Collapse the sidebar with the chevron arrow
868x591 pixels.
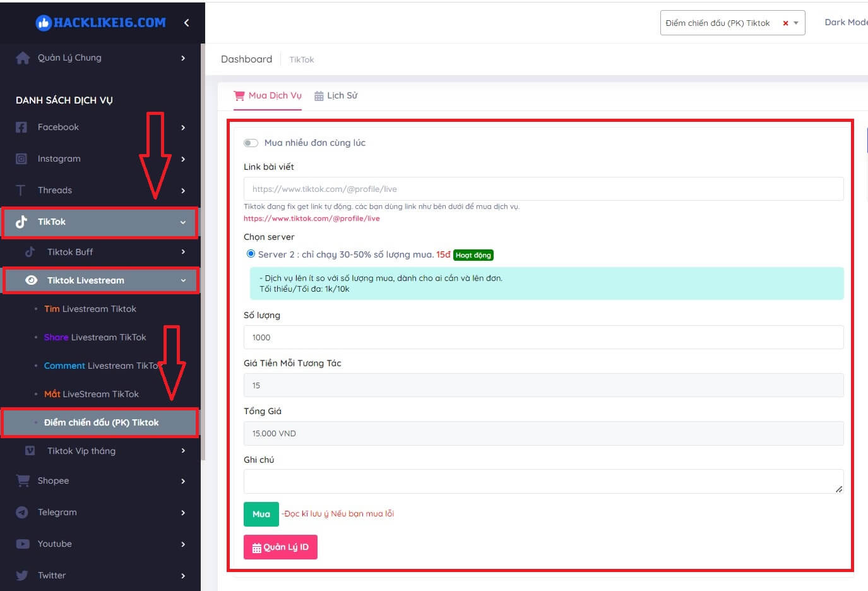coord(186,21)
